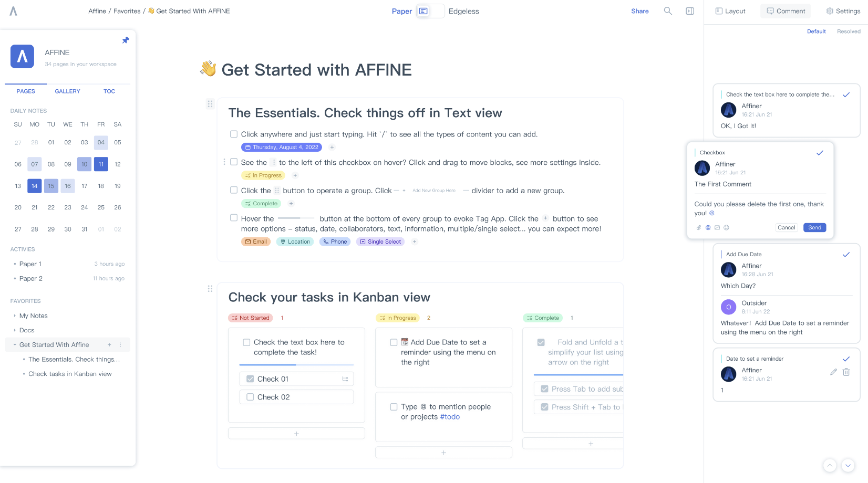
Task: Click the image icon in reply toolbar
Action: pyautogui.click(x=717, y=228)
